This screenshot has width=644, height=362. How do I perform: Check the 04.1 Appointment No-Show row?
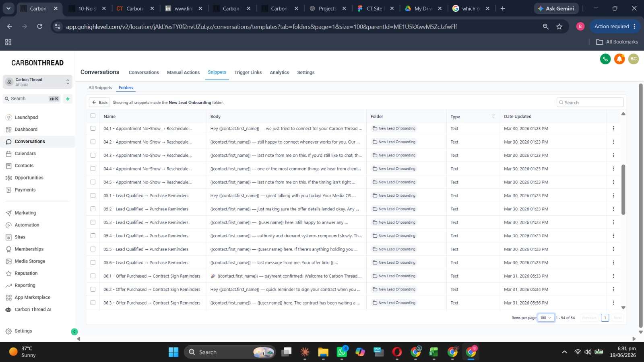[93, 128]
